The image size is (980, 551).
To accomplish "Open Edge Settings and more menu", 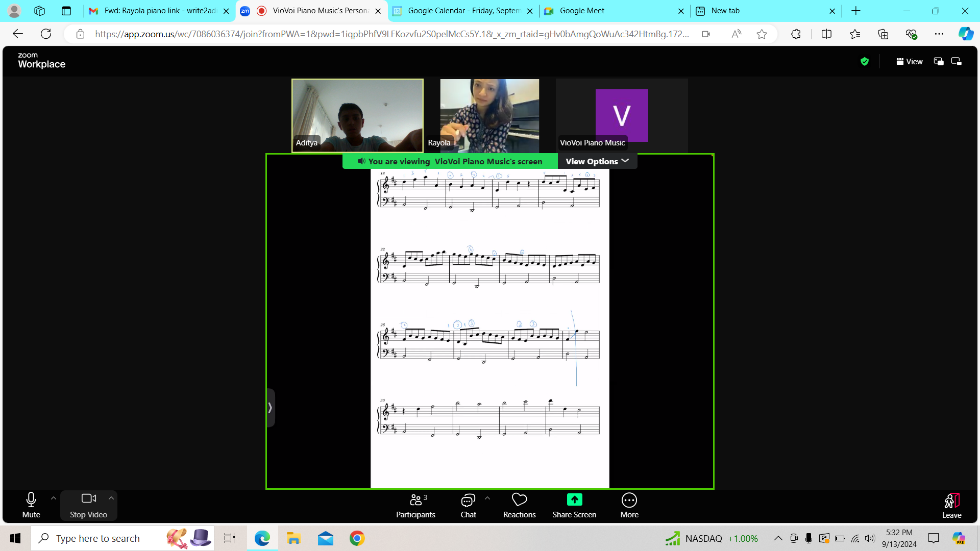I will (x=939, y=34).
